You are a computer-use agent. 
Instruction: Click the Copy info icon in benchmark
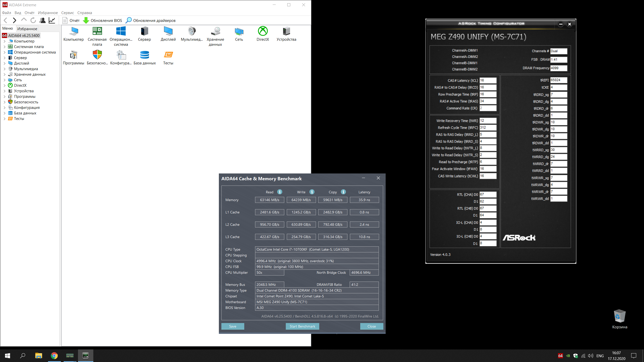click(x=343, y=192)
